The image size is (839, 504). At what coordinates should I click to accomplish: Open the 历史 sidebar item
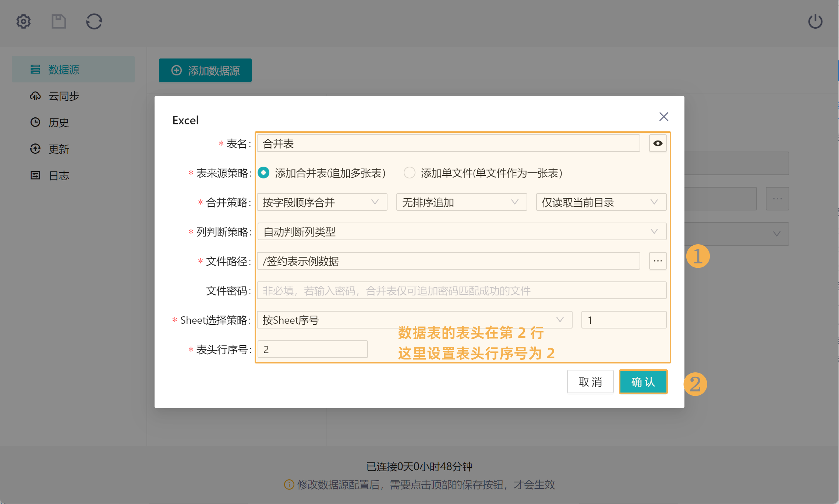click(59, 123)
